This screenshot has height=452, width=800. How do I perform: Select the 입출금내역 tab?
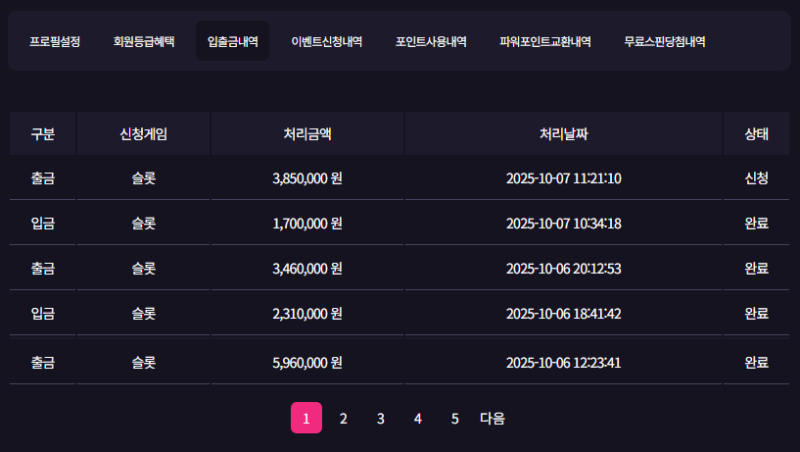pos(232,42)
